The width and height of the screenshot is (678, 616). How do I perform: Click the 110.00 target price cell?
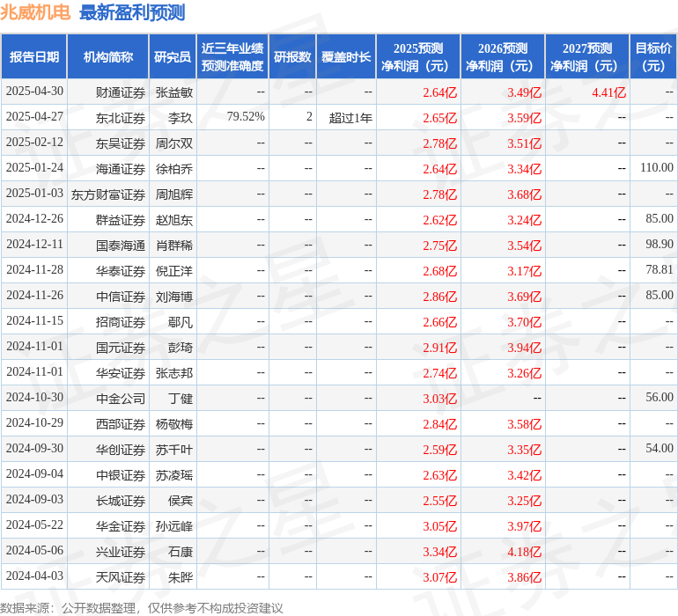656,168
